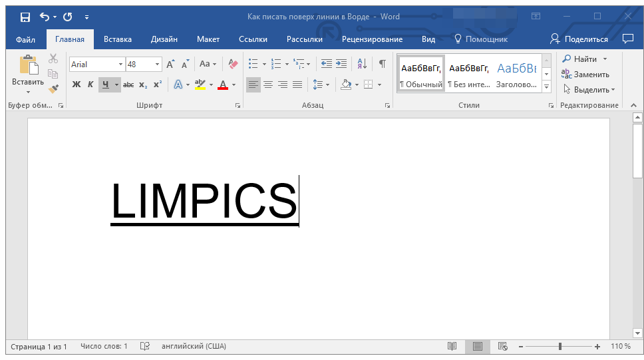Click the zoom slider handle
The height and width of the screenshot is (360, 644).
(x=560, y=347)
